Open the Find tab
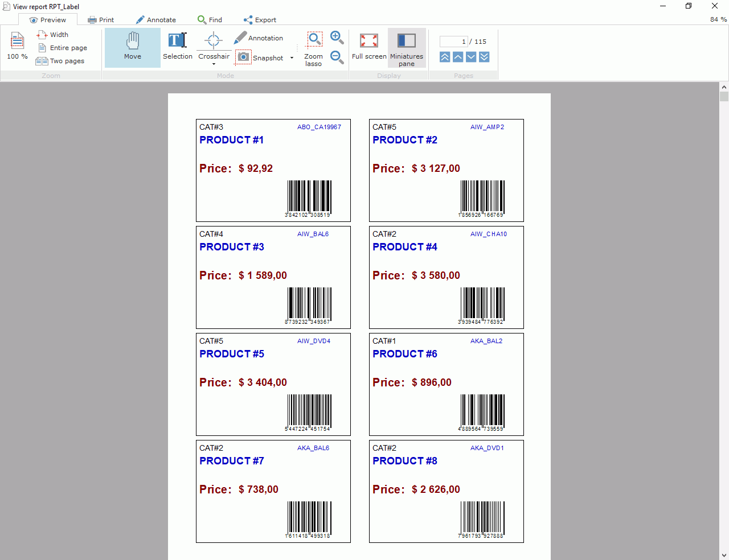 [x=210, y=20]
